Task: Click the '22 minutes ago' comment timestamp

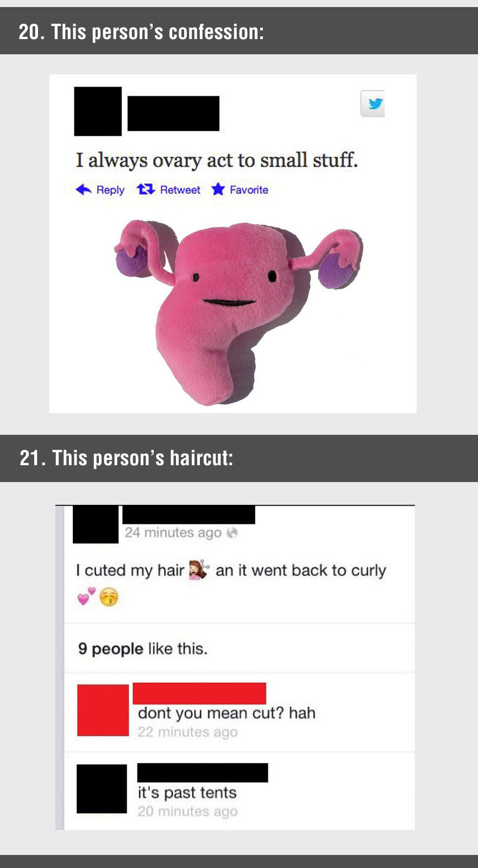Action: pos(187,732)
